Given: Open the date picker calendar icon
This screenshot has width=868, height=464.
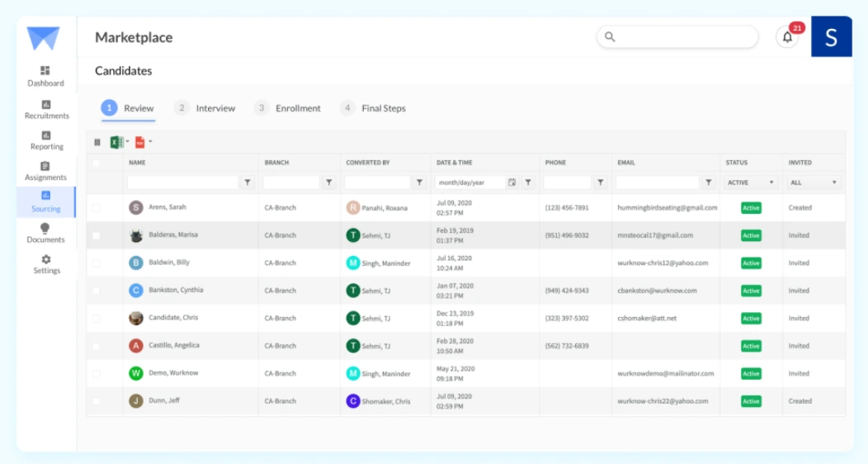Looking at the screenshot, I should [x=512, y=182].
